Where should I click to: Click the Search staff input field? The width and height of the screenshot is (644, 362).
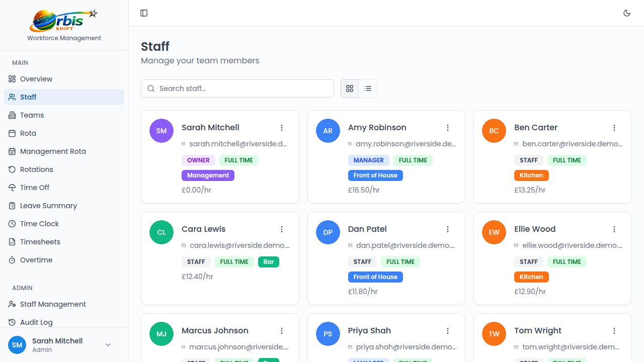click(x=237, y=88)
